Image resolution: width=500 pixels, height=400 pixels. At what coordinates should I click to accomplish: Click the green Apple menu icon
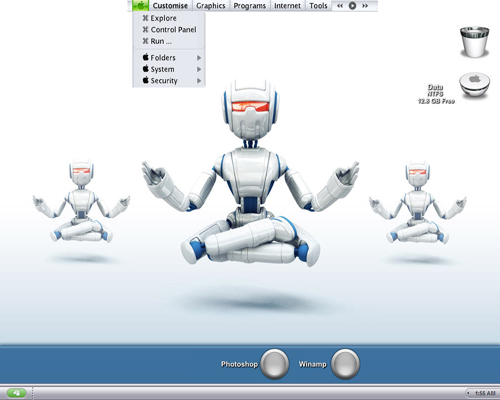(x=140, y=5)
